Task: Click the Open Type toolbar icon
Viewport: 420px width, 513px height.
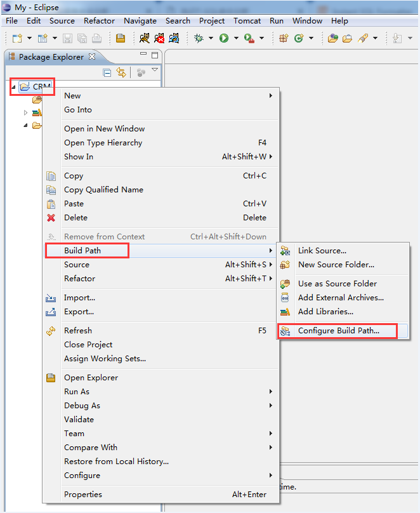Action: pos(332,38)
